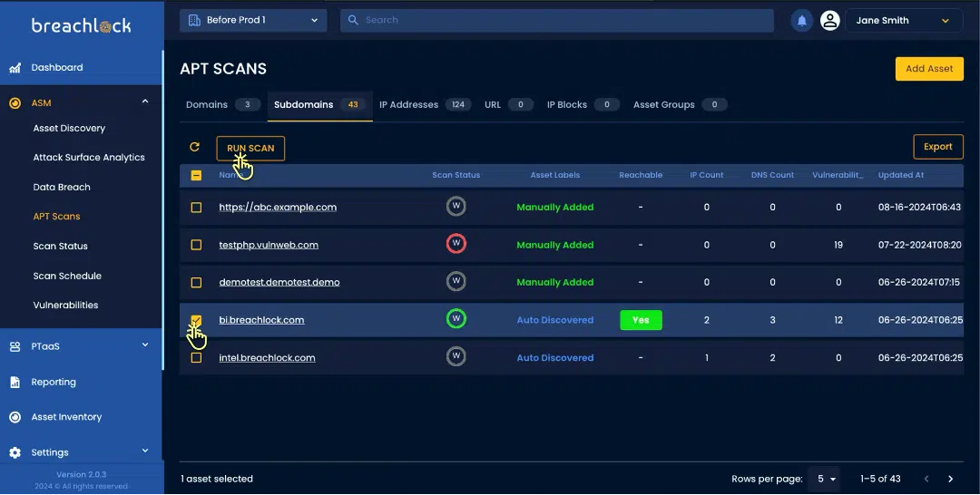Expand the PTaaS sidebar section chevron
The height and width of the screenshot is (495, 980).
145,345
